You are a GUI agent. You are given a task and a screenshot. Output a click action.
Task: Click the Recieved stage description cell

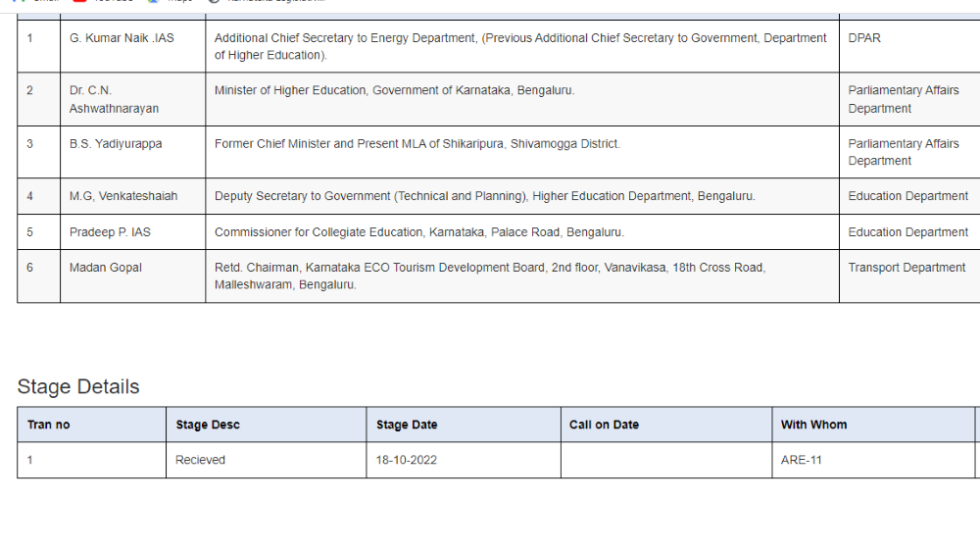pos(200,460)
